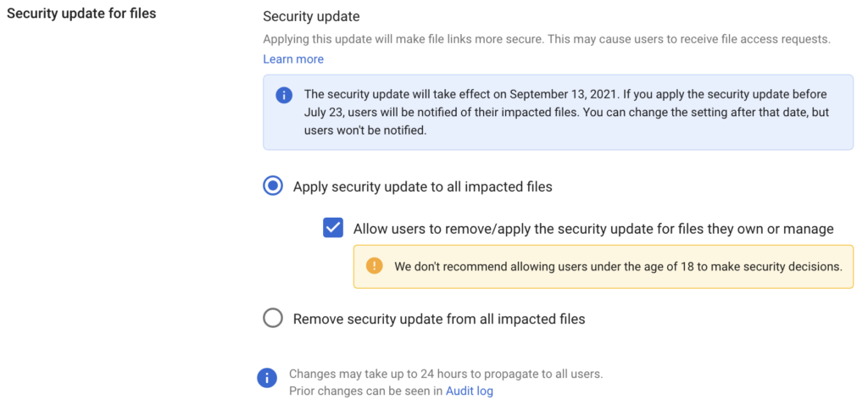The height and width of the screenshot is (416, 868).
Task: Click the users won't be notified line in the info box
Action: [365, 131]
